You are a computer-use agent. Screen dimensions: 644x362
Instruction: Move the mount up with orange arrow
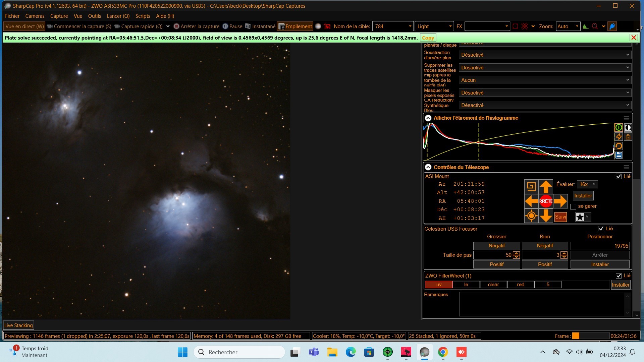(x=546, y=187)
